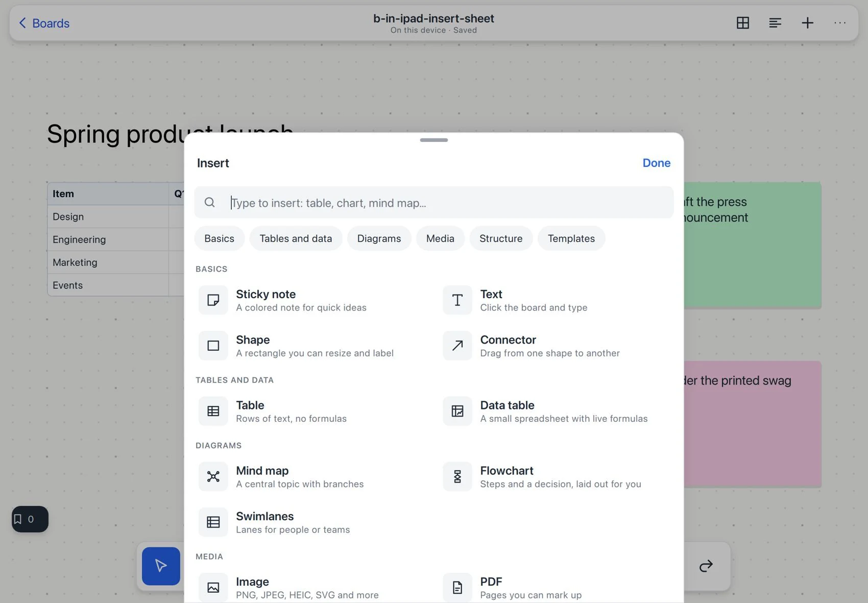Image resolution: width=868 pixels, height=603 pixels.
Task: Click the 'Engineering' table cell
Action: point(108,239)
